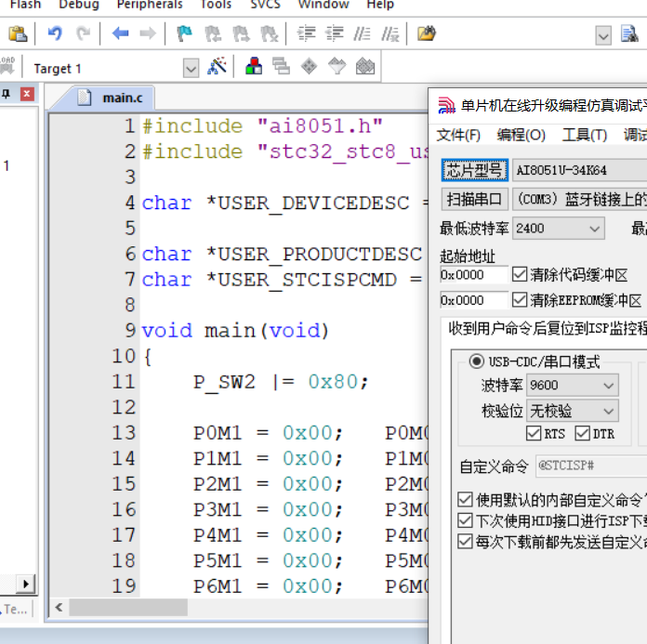The width and height of the screenshot is (647, 644).
Task: Click the AI8051U-34K64 chip model field
Action: pyautogui.click(x=580, y=170)
